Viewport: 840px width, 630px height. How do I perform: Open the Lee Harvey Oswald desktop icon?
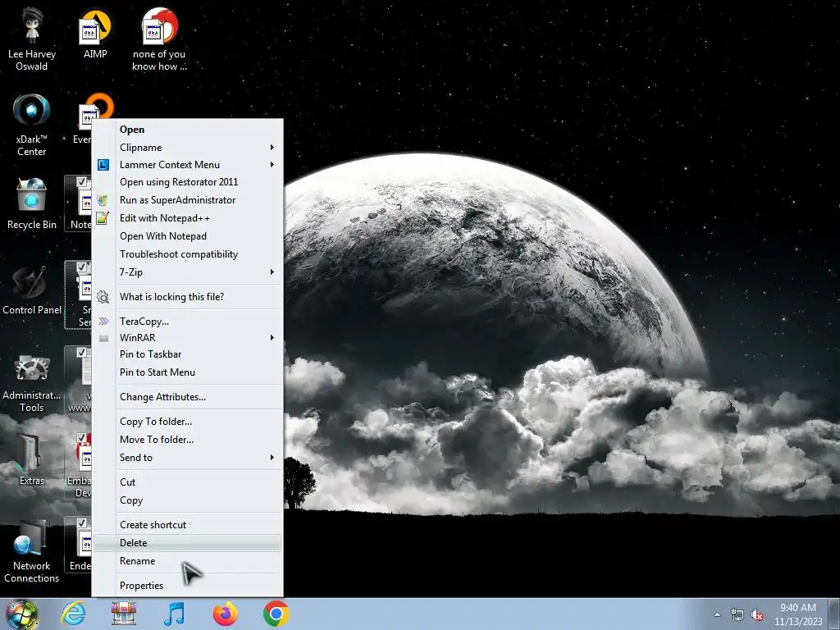[32, 39]
